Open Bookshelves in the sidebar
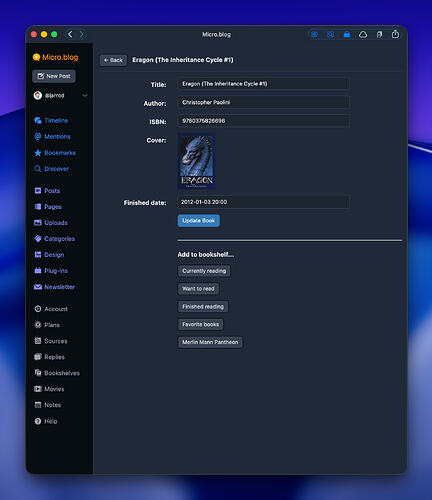The width and height of the screenshot is (432, 500). pyautogui.click(x=57, y=373)
